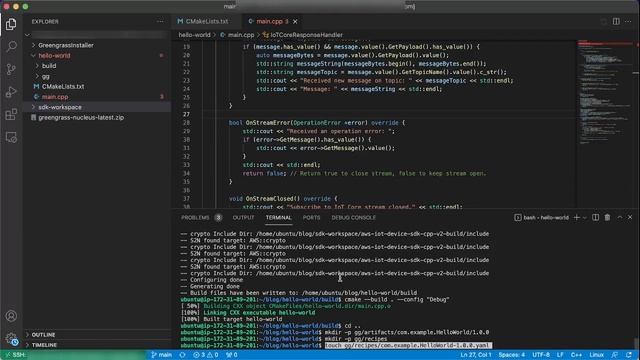The height and width of the screenshot is (360, 640).
Task: Split the terminal panel
Action: pos(596,218)
